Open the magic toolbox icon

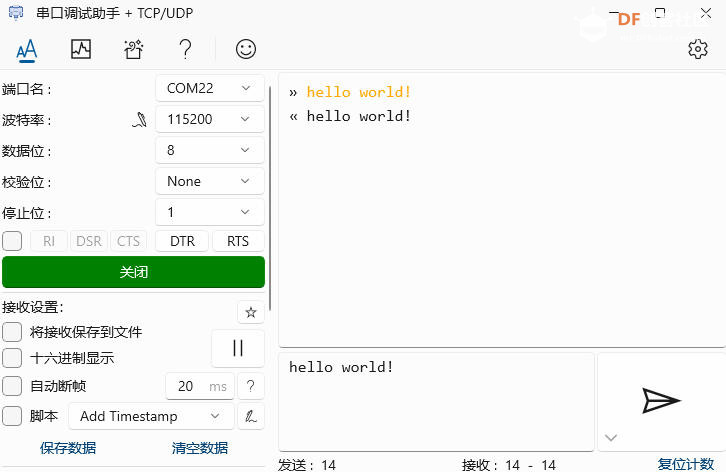[133, 49]
